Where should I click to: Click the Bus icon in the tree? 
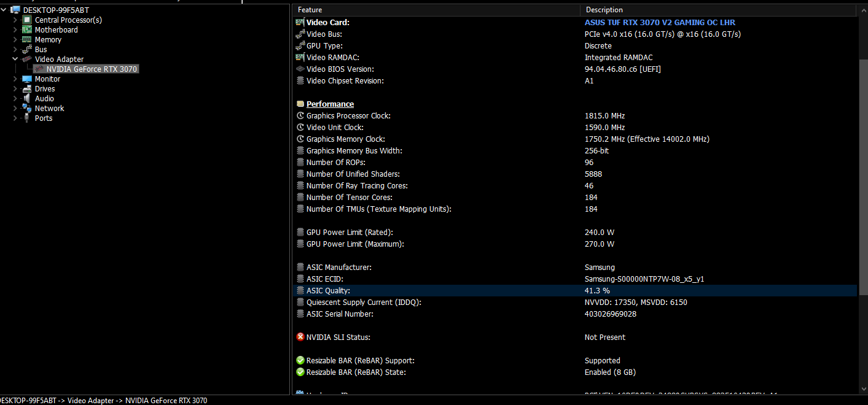point(27,49)
